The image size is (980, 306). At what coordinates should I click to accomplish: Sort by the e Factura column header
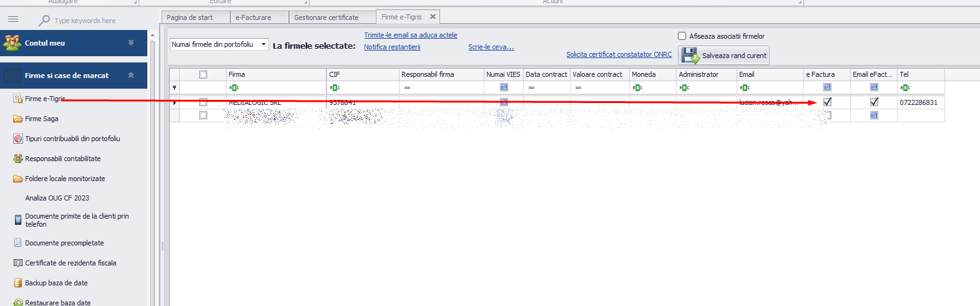827,74
